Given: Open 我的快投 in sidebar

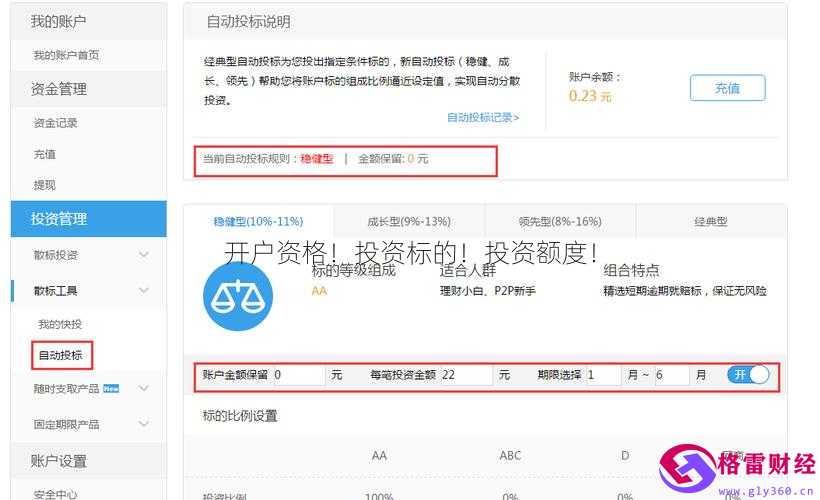Looking at the screenshot, I should [60, 324].
